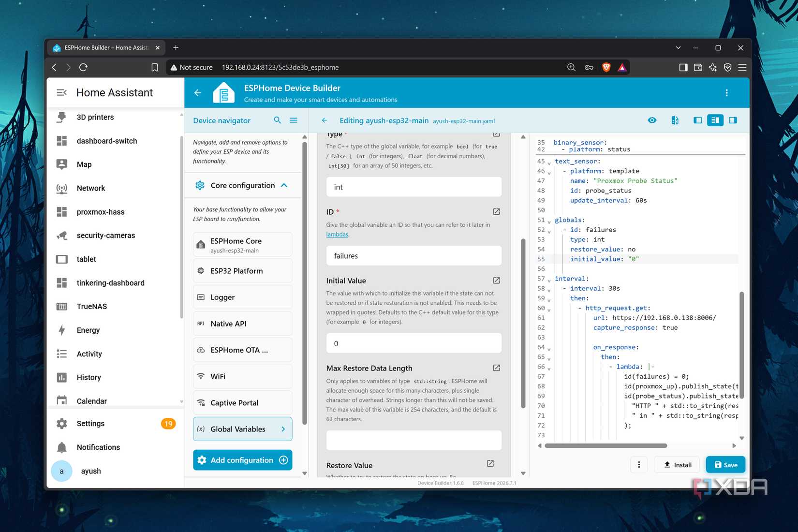The image size is (798, 532).
Task: Click the compare/diff icon in editor toolbar
Action: [675, 120]
